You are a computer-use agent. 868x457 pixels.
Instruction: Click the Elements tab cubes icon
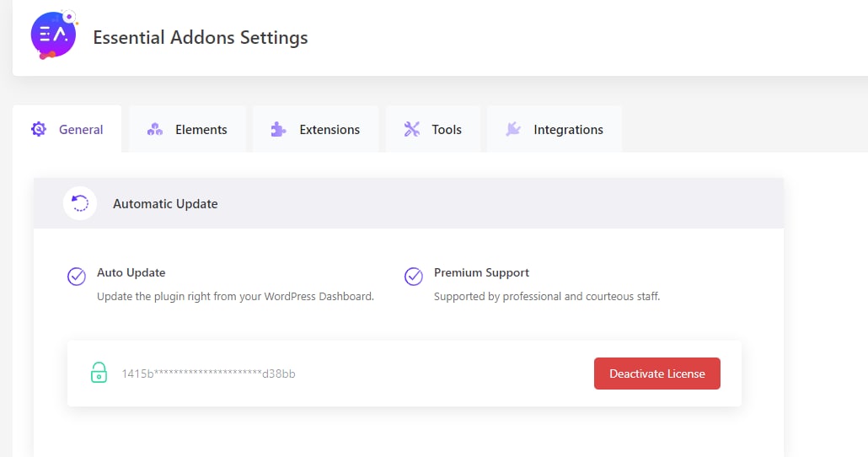point(155,129)
